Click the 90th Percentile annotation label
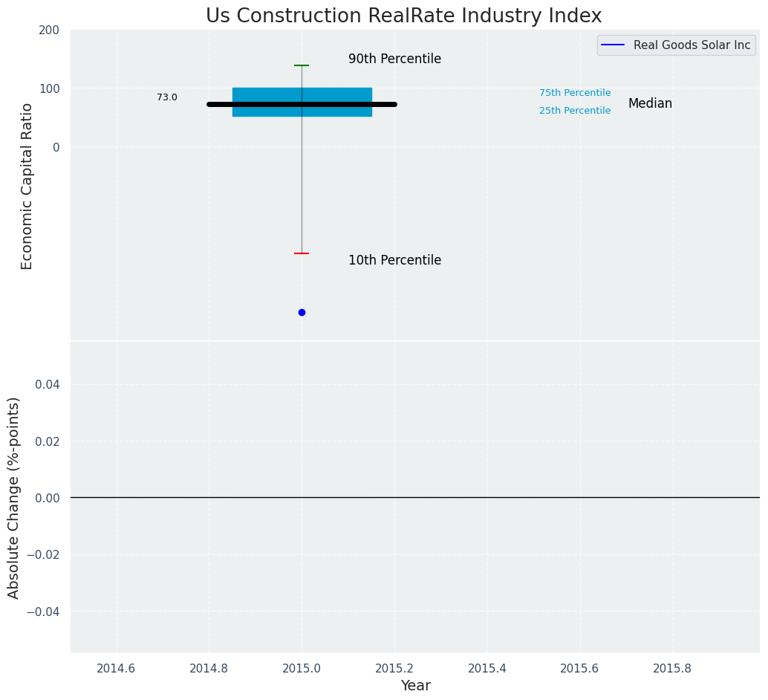The width and height of the screenshot is (768, 700). tap(394, 59)
